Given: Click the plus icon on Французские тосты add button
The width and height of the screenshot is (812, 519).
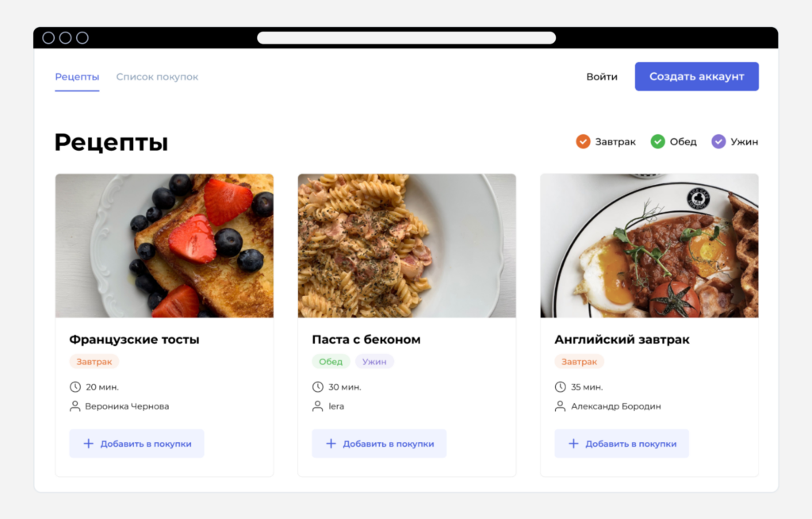Looking at the screenshot, I should click(89, 443).
